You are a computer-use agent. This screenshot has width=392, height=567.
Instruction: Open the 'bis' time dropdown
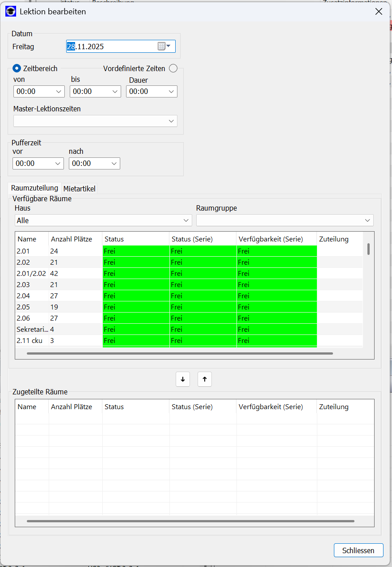[x=115, y=92]
